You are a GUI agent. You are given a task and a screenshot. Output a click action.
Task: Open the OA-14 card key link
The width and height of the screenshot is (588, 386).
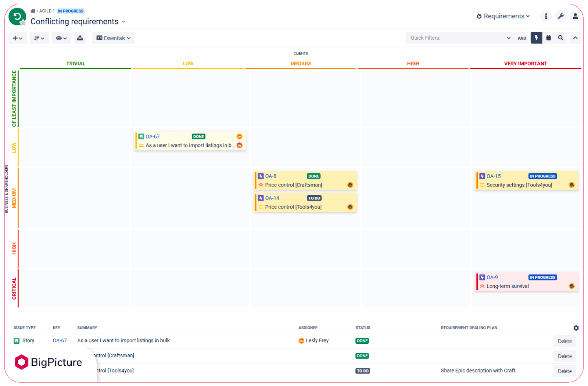point(272,198)
